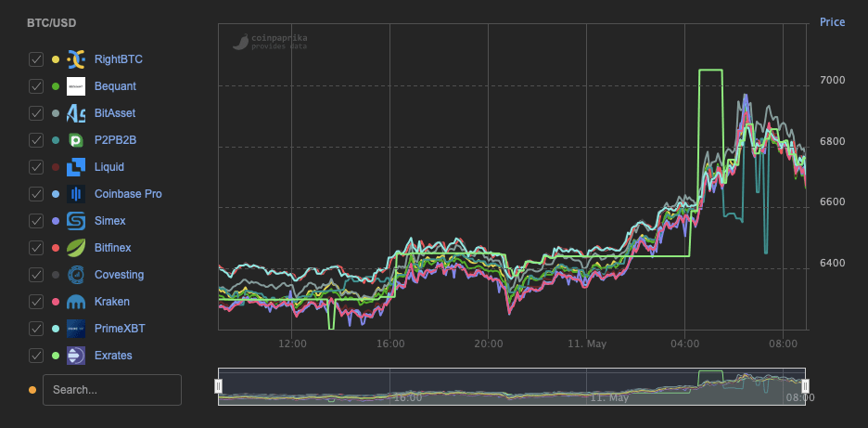Image resolution: width=868 pixels, height=428 pixels.
Task: Click the RightBTC exchange logo icon
Action: [x=76, y=59]
